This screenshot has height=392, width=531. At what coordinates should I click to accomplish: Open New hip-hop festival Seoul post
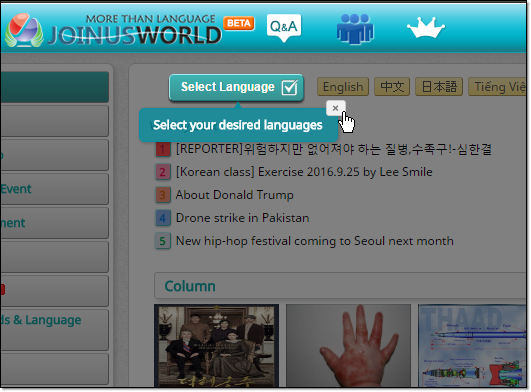pos(315,241)
